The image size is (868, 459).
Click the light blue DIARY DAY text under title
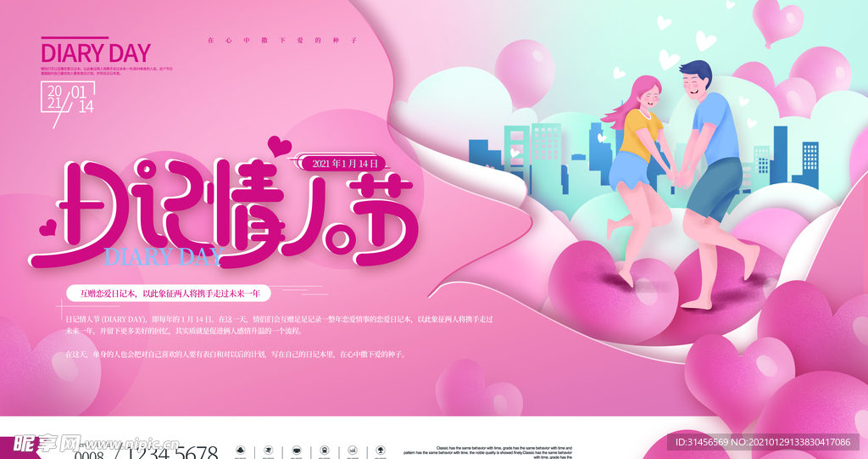[x=162, y=256]
